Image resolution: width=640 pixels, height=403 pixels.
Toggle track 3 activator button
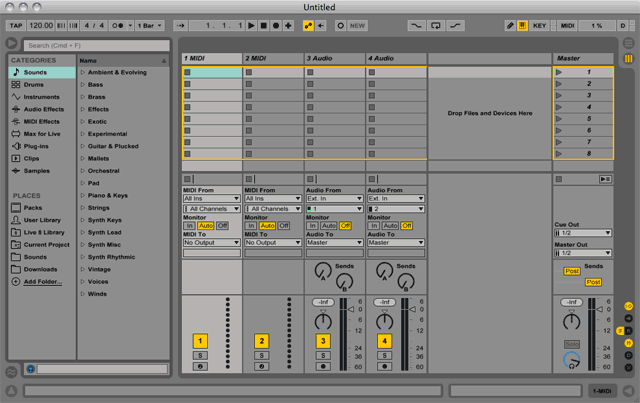323,341
